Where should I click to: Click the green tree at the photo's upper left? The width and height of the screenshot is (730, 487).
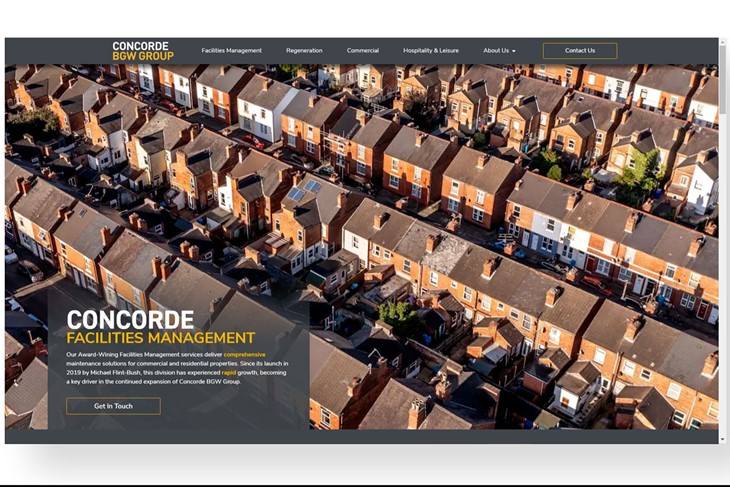tap(33, 122)
